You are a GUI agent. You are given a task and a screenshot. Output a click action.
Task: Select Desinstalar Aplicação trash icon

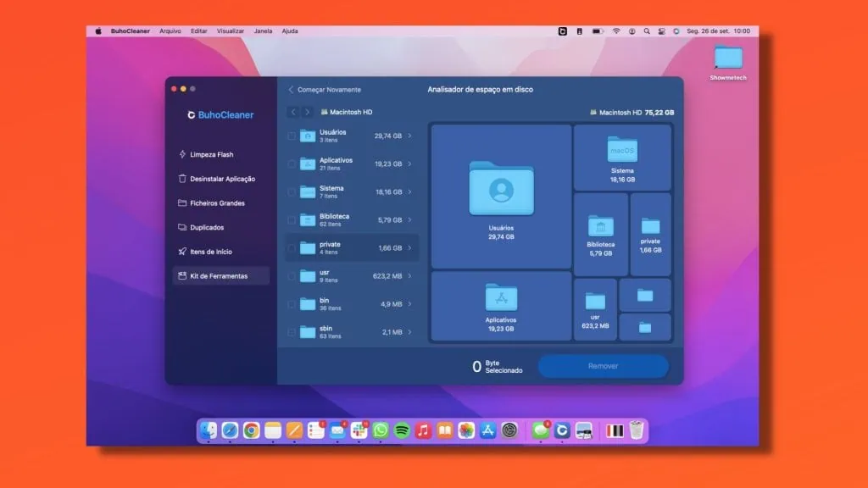[x=182, y=179]
